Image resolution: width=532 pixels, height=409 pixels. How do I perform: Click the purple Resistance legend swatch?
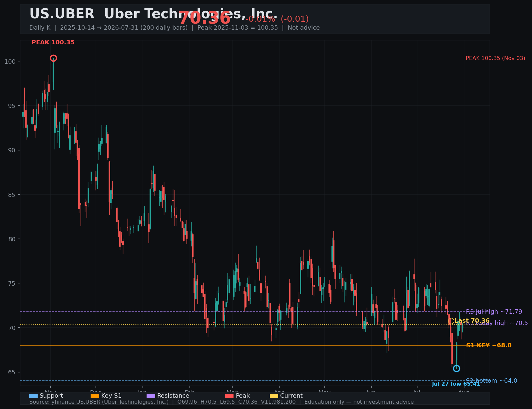coord(151,396)
